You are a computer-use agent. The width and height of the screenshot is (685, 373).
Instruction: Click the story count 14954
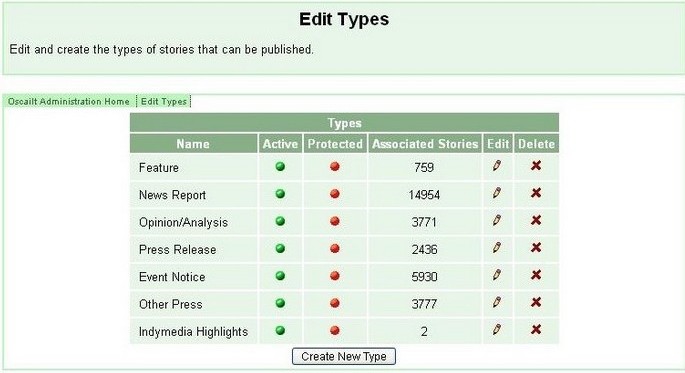[x=424, y=195]
